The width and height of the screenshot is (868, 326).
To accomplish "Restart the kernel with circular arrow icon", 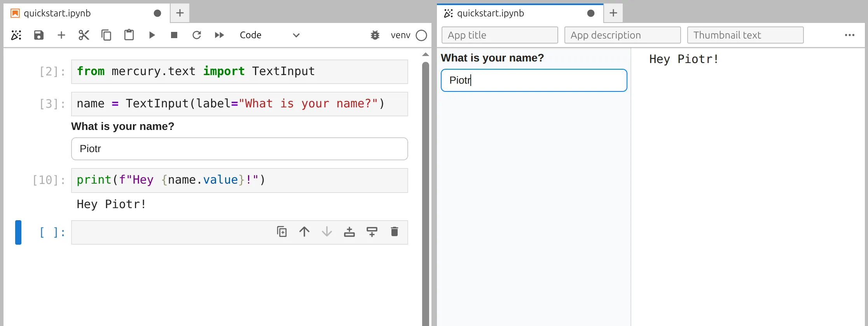I will (197, 35).
